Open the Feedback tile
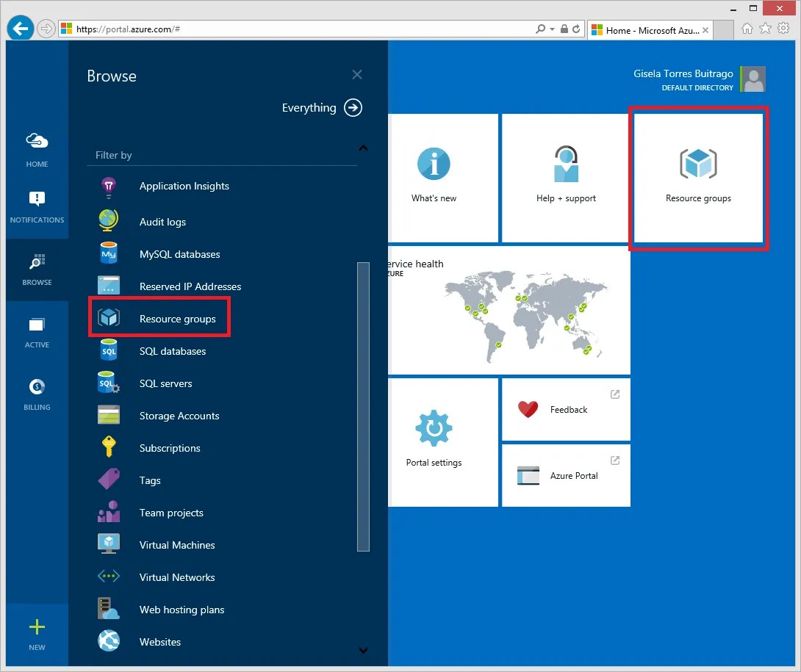 coord(565,409)
